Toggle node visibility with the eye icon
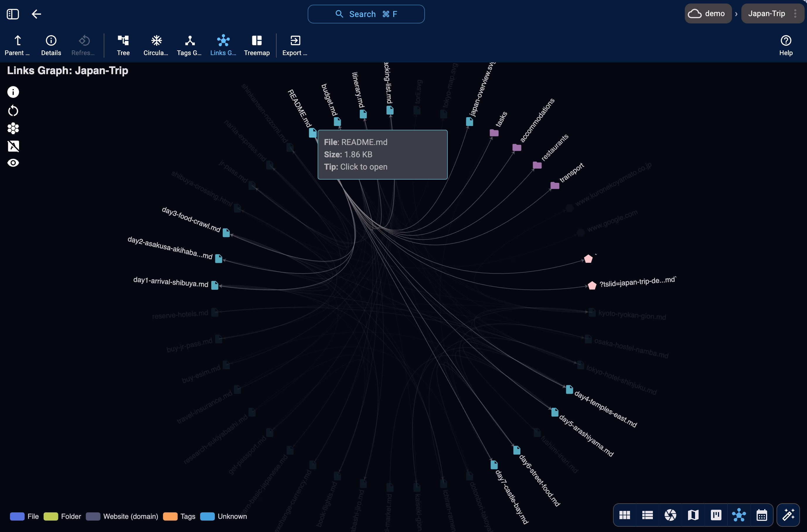 pyautogui.click(x=13, y=163)
